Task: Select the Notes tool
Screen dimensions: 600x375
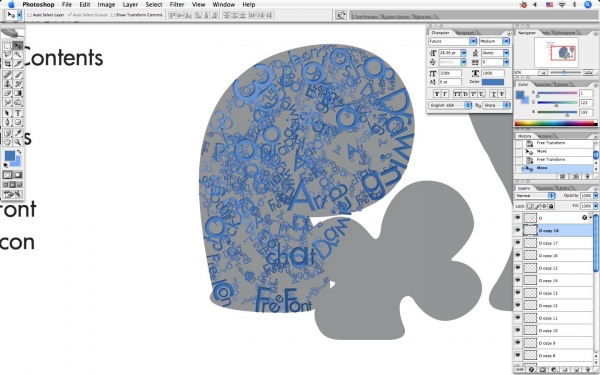Action: tap(7, 133)
